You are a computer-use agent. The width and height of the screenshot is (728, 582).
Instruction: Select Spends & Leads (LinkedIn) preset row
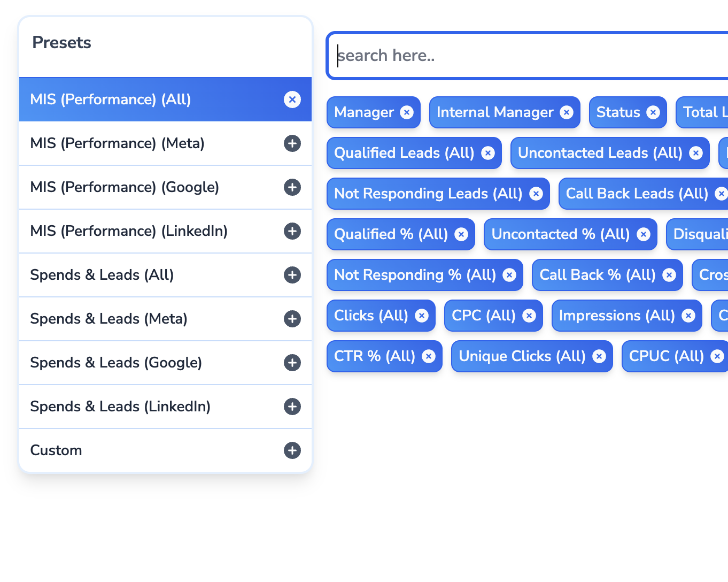165,407
